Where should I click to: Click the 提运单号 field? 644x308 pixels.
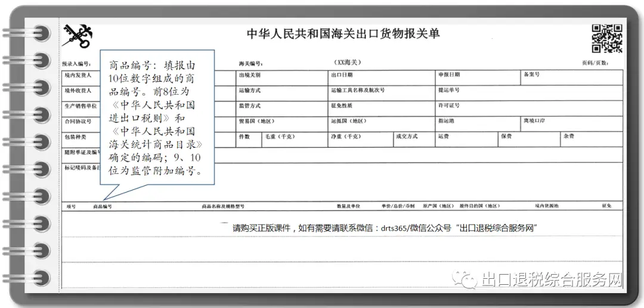point(529,93)
